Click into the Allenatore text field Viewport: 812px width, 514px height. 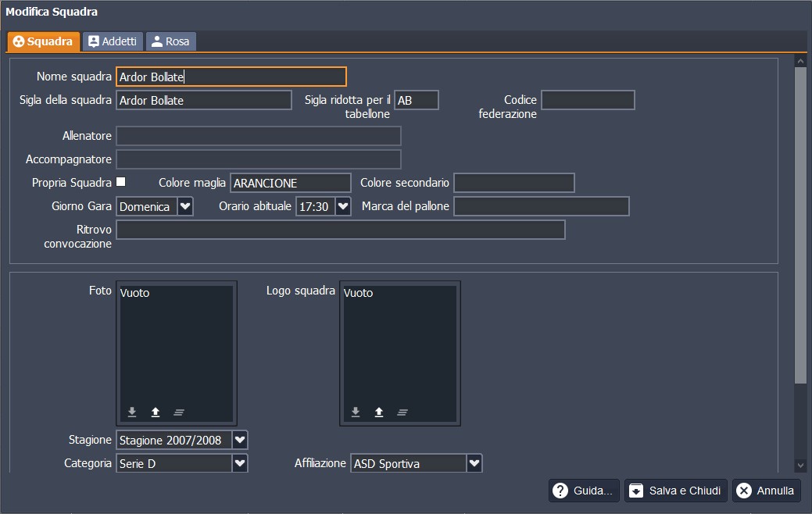[x=258, y=136]
